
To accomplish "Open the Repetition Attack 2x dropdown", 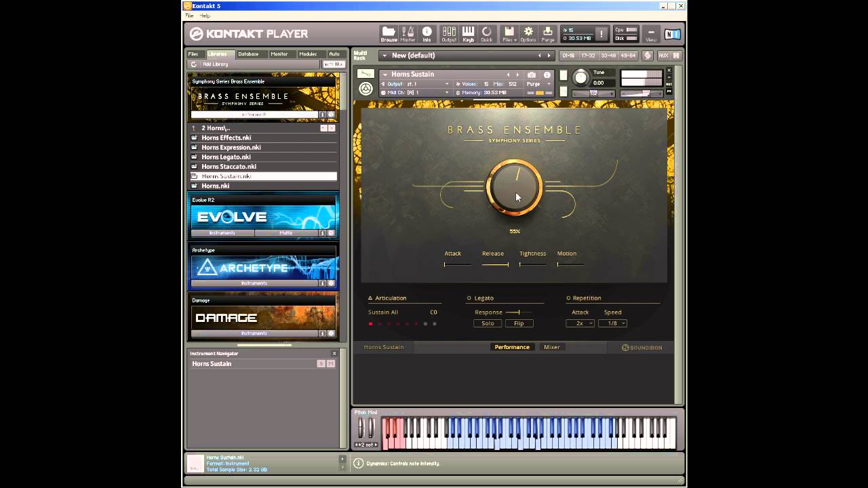I will pos(580,323).
